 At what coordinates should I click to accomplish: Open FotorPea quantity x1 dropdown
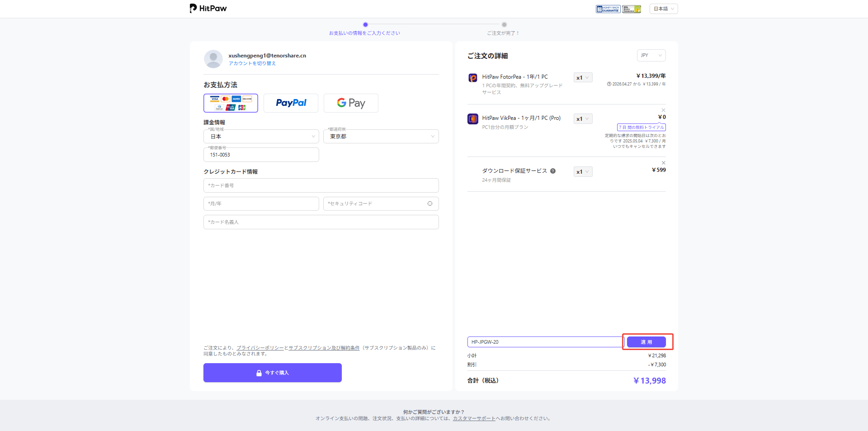[583, 78]
